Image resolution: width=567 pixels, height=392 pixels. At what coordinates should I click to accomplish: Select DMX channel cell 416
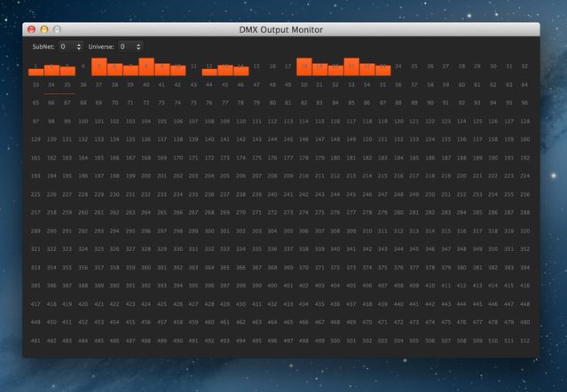coord(524,286)
